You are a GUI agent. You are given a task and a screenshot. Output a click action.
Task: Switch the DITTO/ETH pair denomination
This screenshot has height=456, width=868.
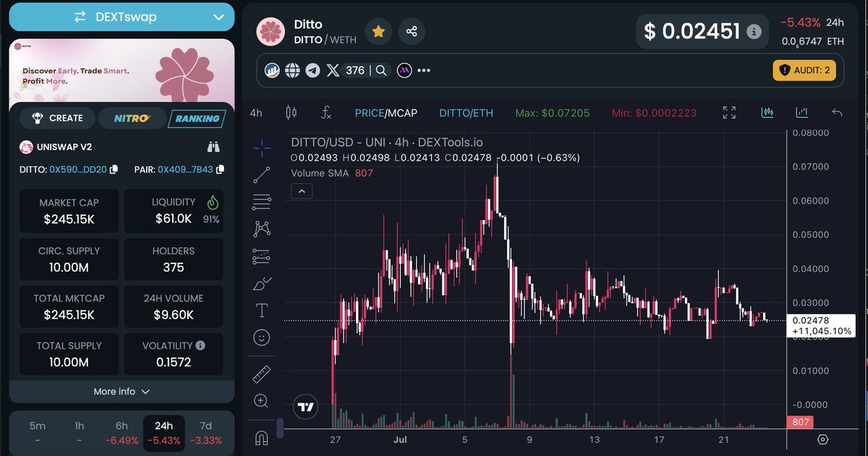(466, 113)
